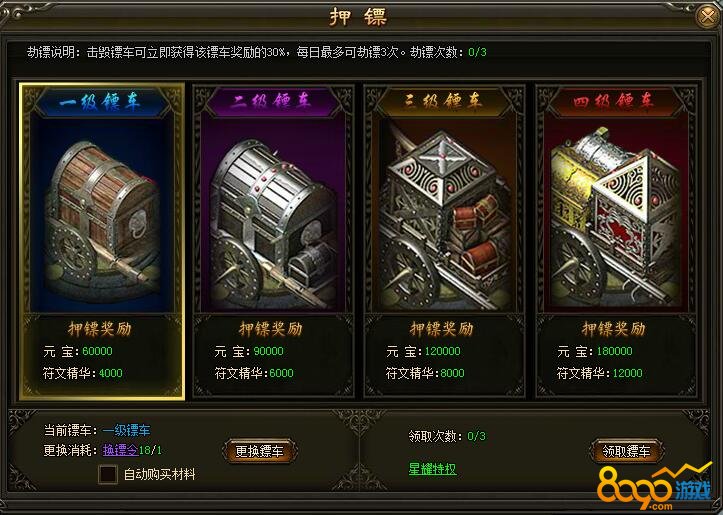This screenshot has width=723, height=515.
Task: Select the golden level-four escort cart image
Action: [x=616, y=216]
